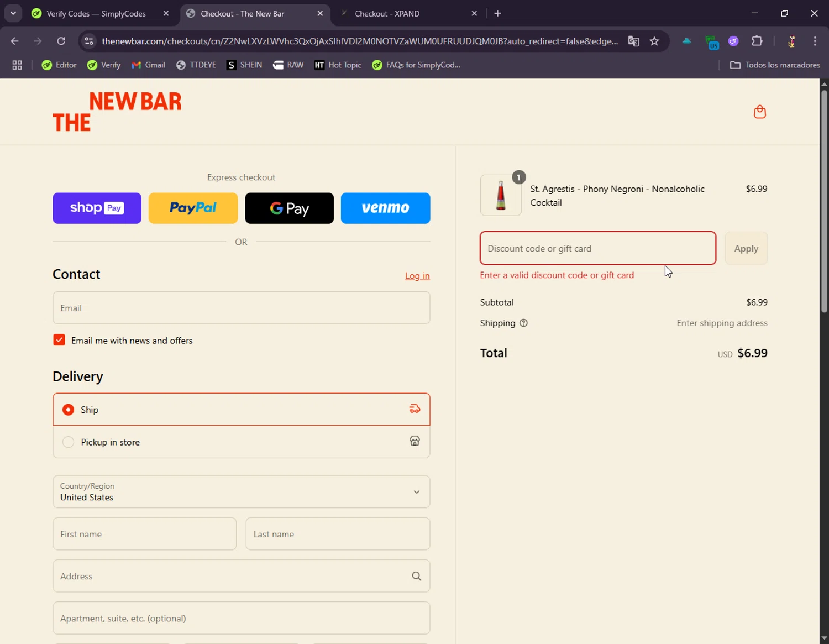Open the apps grid in bookmarks bar

(x=17, y=65)
